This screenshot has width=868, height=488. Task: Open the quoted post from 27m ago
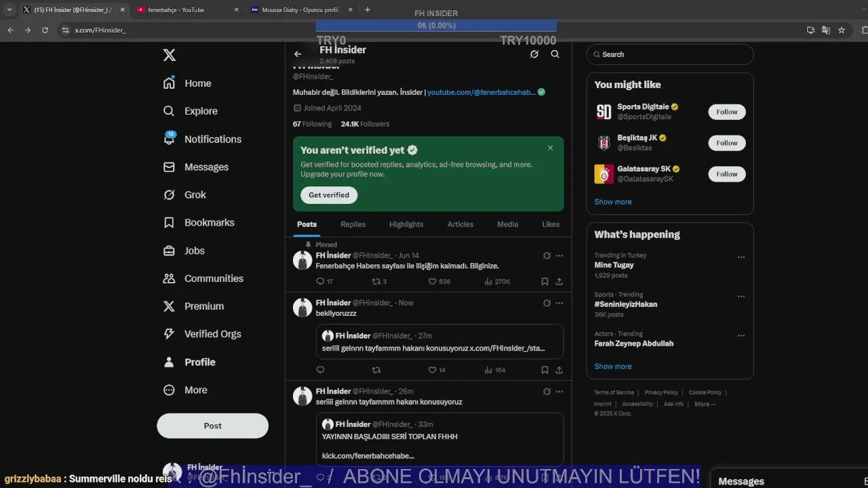pos(439,342)
